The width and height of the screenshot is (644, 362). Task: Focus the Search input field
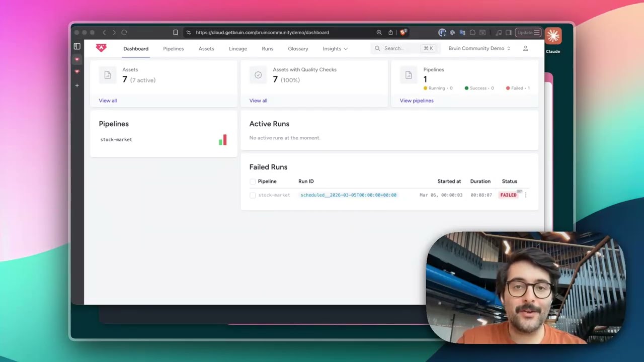[x=406, y=48]
